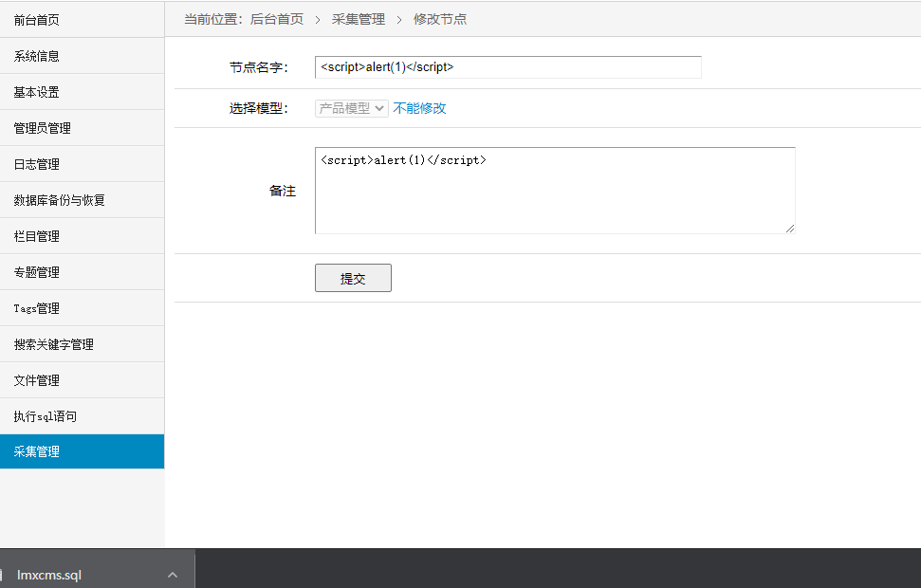Select 管理员管理 menu item

[82, 128]
